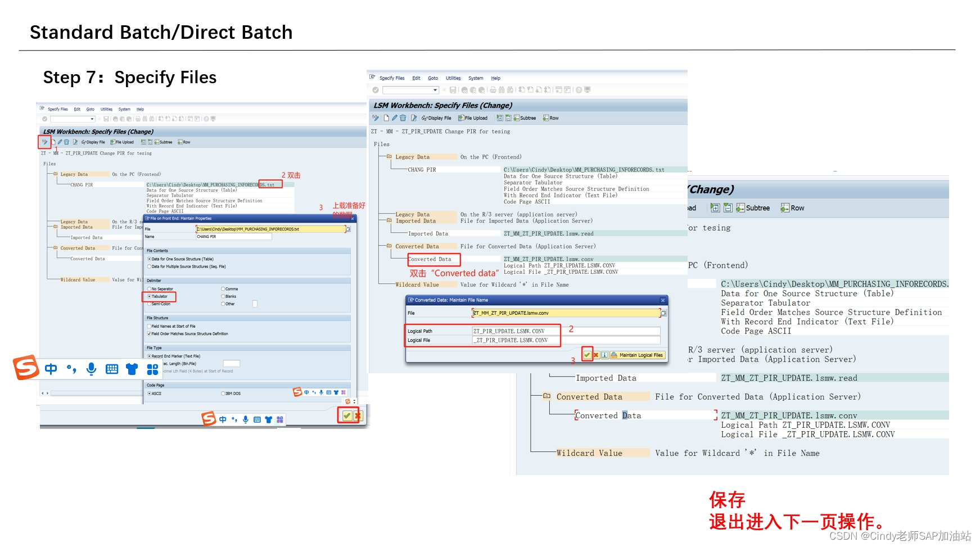Confirm the dialog with the green checkmark
Image resolution: width=980 pixels, height=547 pixels.
(588, 355)
